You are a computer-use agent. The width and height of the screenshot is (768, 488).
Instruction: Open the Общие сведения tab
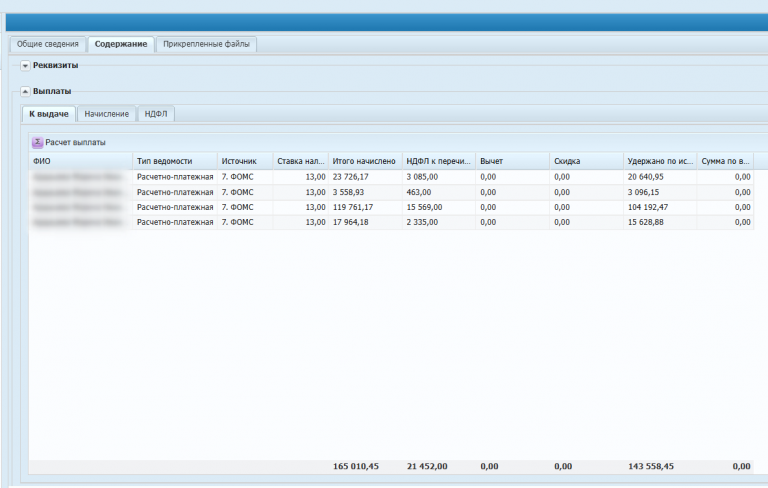click(47, 44)
